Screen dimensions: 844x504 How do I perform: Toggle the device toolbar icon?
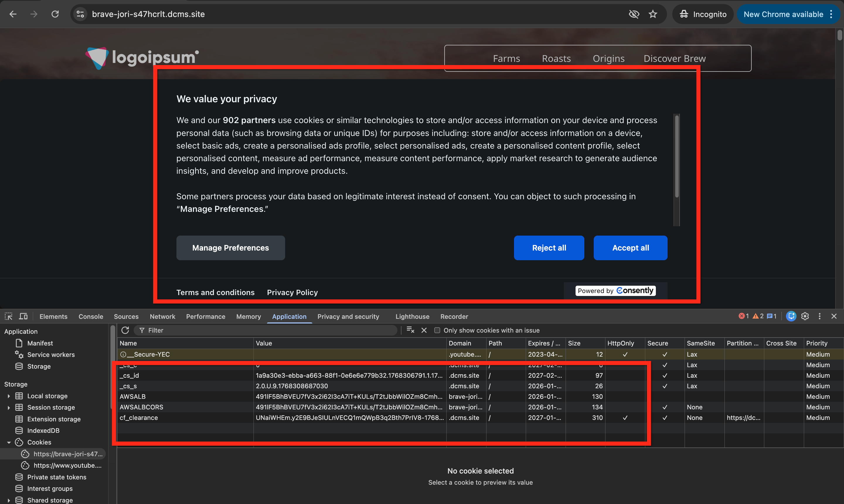click(x=23, y=316)
